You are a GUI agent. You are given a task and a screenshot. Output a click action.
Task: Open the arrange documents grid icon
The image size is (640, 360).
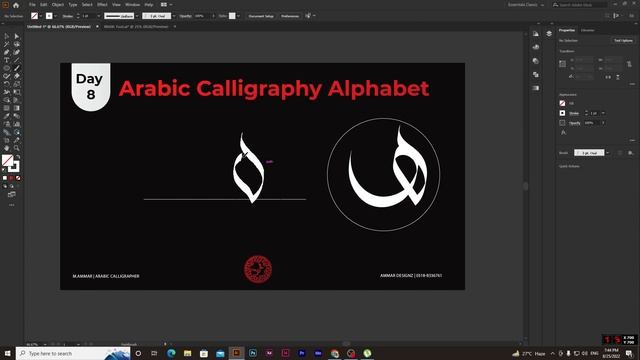coord(164,4)
